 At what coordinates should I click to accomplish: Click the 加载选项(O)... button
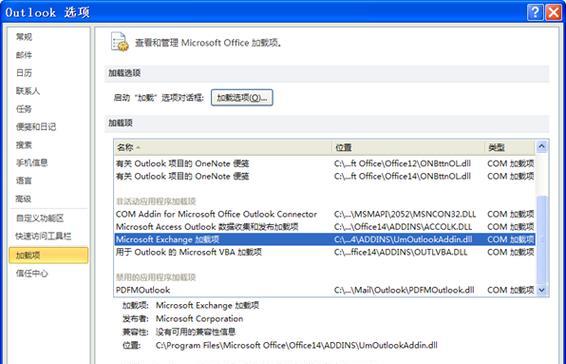click(x=242, y=98)
